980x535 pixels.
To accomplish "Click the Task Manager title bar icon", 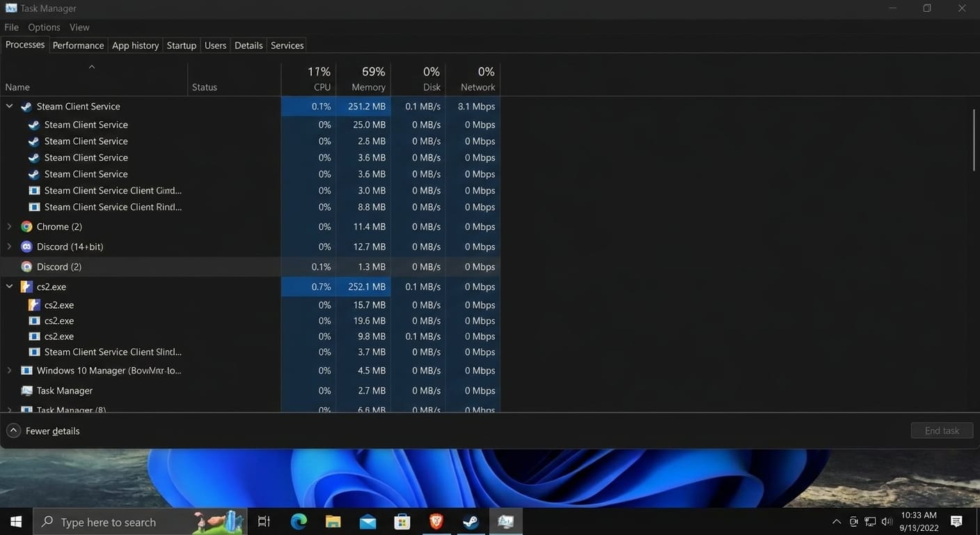I will click(10, 8).
